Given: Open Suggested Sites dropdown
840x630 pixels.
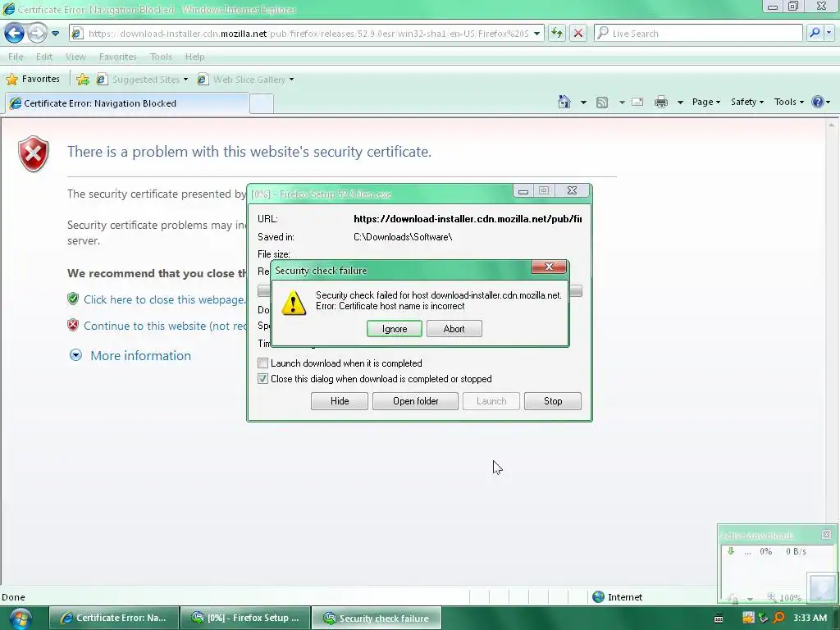Looking at the screenshot, I should coord(142,80).
